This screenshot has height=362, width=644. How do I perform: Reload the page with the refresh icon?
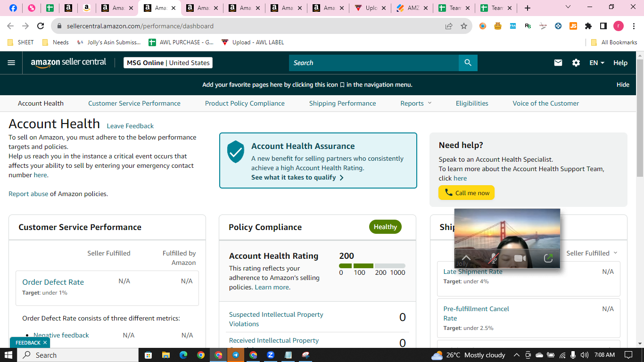point(41,26)
